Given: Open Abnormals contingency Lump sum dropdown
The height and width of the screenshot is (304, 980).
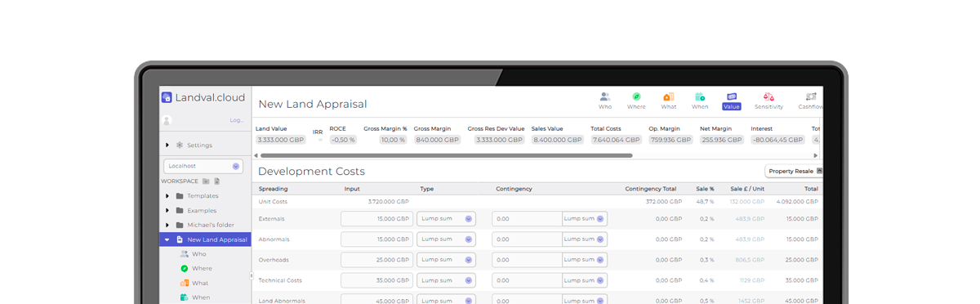Looking at the screenshot, I should [585, 239].
